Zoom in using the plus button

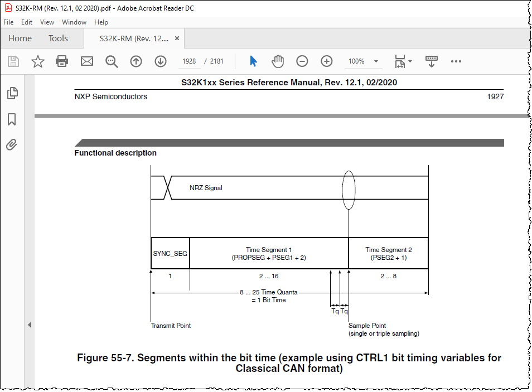point(326,61)
